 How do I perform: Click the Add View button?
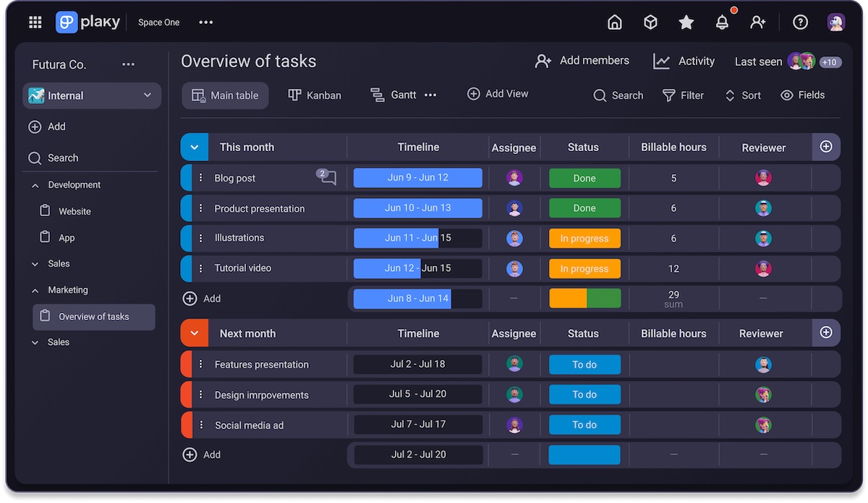tap(498, 94)
